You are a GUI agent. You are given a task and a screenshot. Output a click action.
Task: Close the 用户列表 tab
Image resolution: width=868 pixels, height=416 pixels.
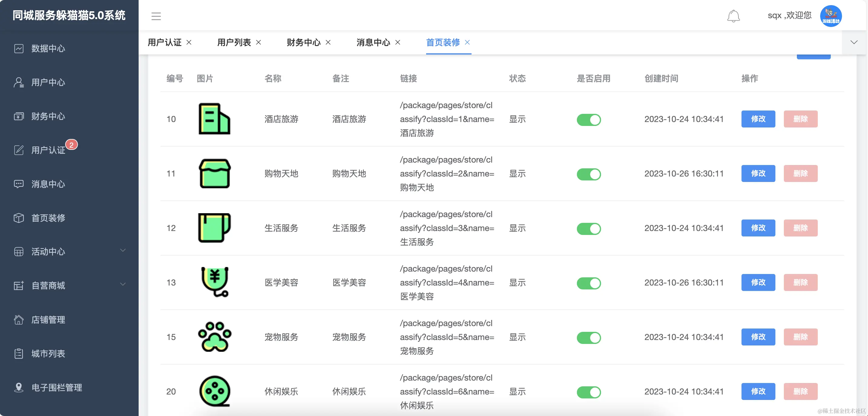point(258,42)
